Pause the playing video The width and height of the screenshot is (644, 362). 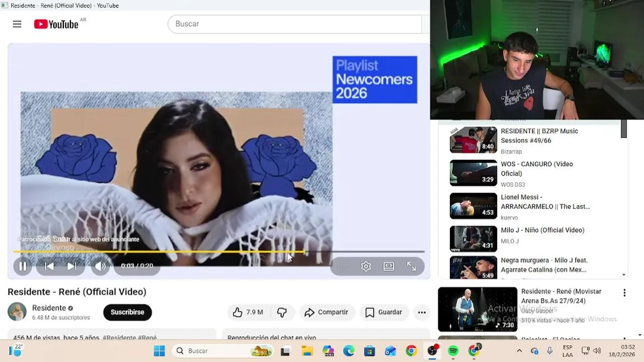(x=23, y=266)
